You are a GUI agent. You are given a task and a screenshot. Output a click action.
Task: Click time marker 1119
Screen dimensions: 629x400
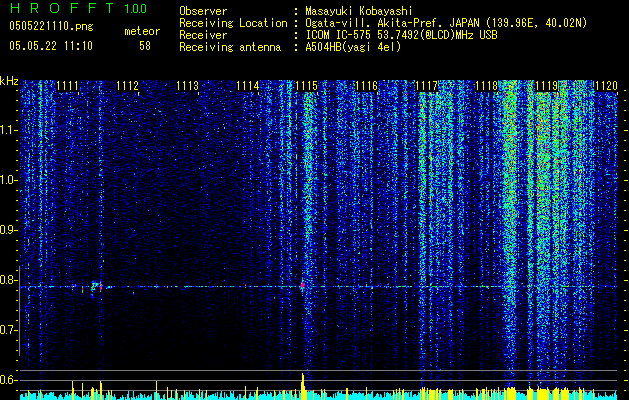[546, 86]
